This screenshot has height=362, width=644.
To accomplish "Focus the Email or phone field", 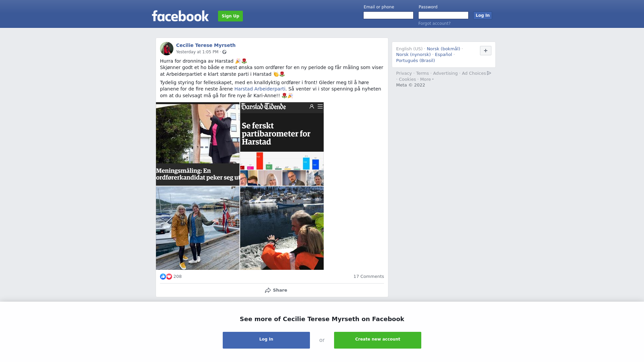I will 388,15.
